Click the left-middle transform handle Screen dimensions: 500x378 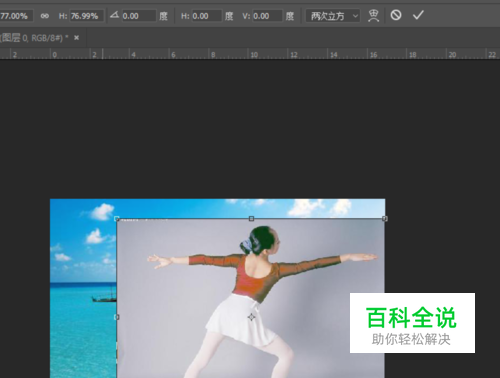(117, 317)
